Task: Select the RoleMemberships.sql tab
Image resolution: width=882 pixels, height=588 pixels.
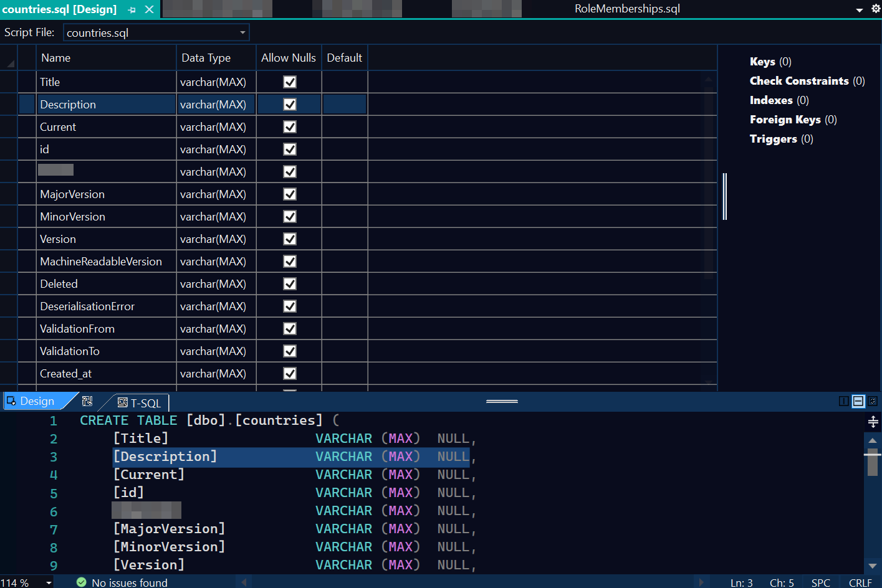Action: coord(626,9)
